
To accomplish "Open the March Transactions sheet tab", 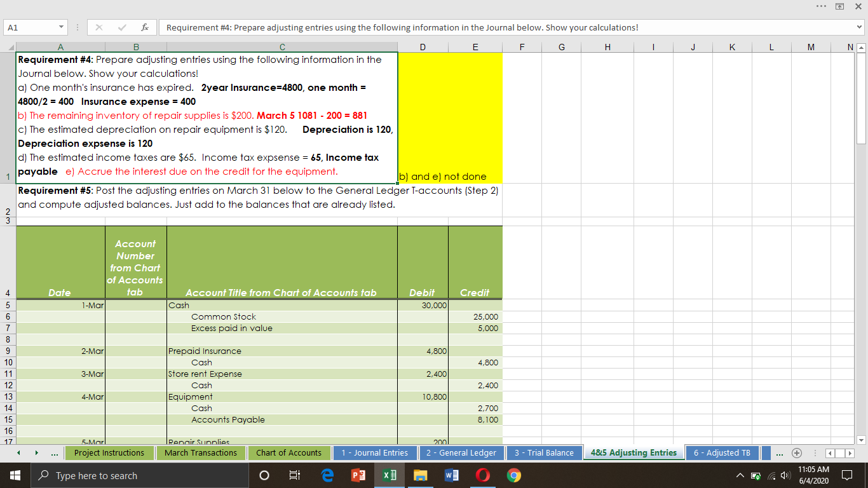I will point(201,453).
